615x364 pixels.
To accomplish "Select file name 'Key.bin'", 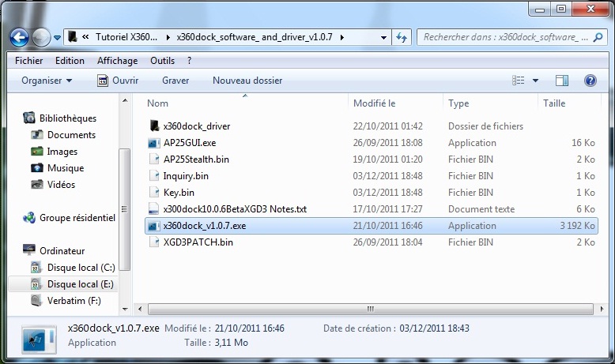I will [x=179, y=193].
